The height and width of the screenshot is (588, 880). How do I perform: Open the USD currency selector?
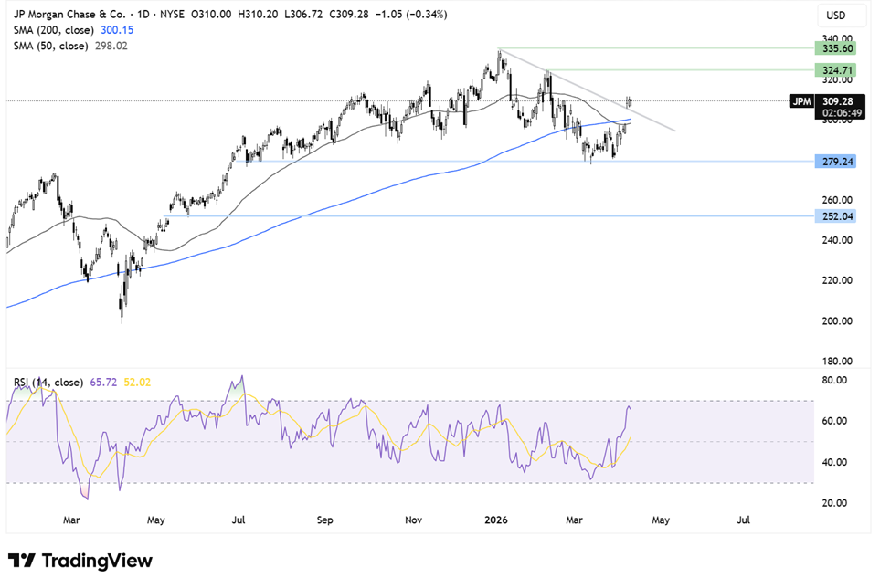tap(838, 16)
